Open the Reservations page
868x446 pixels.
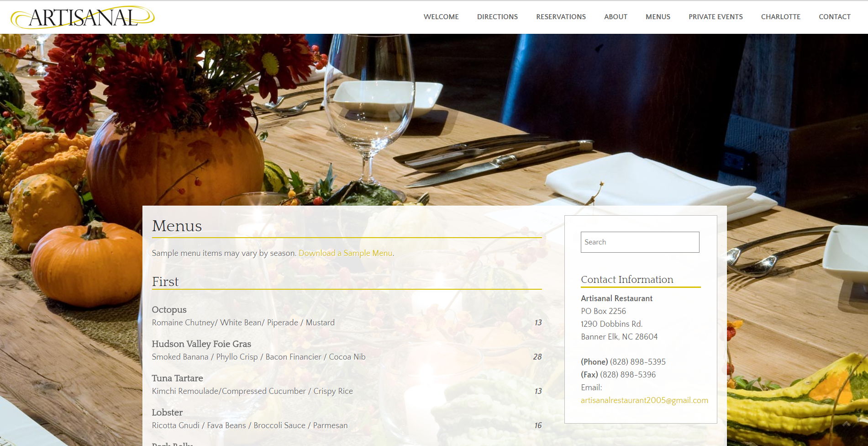(561, 17)
